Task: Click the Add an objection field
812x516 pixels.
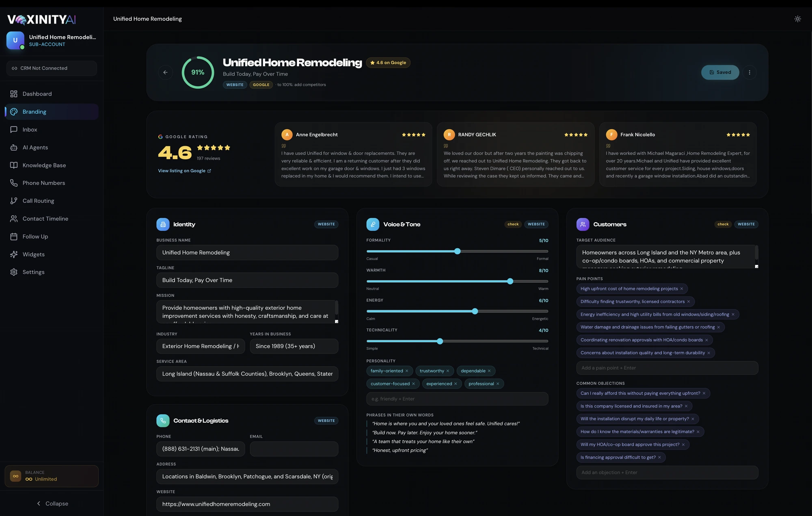Action: [x=667, y=473]
